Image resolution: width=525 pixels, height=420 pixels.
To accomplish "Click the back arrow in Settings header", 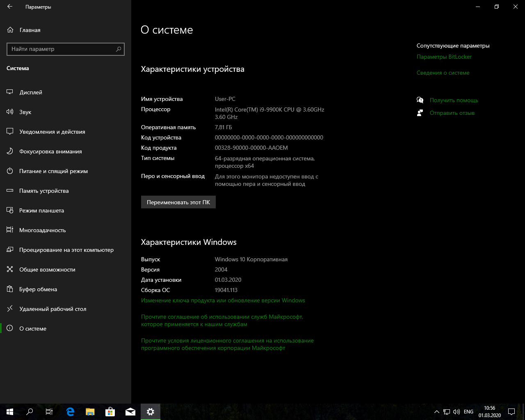I will click(10, 7).
